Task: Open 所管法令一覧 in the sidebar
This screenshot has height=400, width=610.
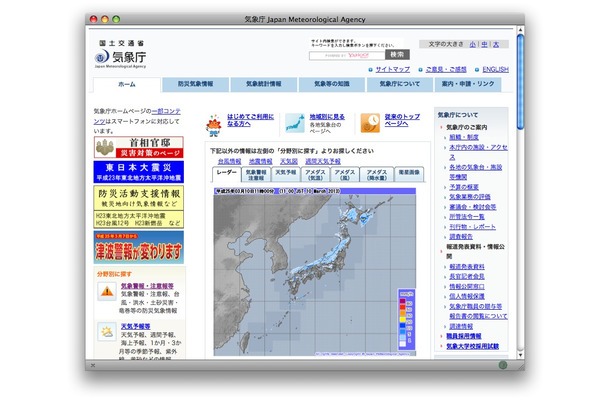Action: pos(467,217)
